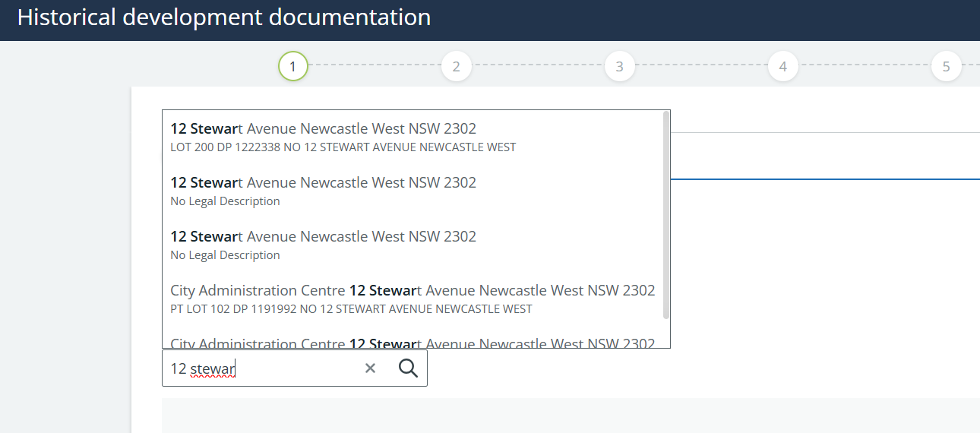Choose the partially visible bottom City Administration Centre suggestion
Viewport: 980px width, 433px height.
point(412,343)
